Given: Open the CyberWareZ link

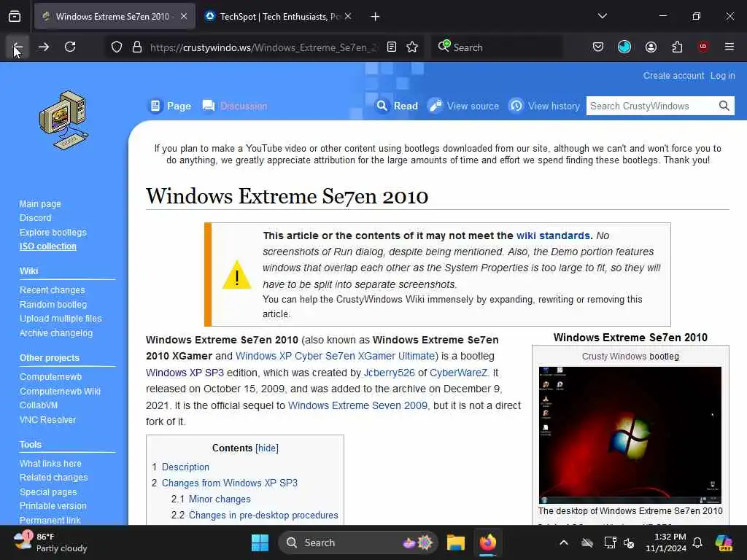Looking at the screenshot, I should pyautogui.click(x=458, y=373).
